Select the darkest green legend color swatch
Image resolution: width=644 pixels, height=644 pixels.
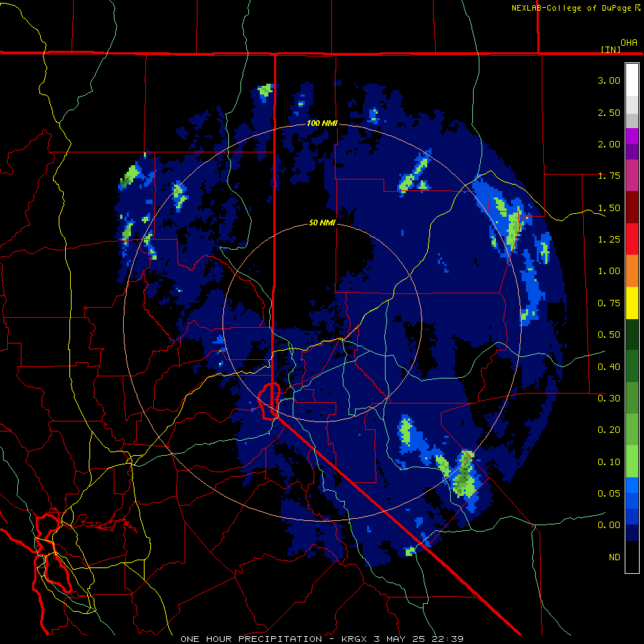(x=632, y=335)
